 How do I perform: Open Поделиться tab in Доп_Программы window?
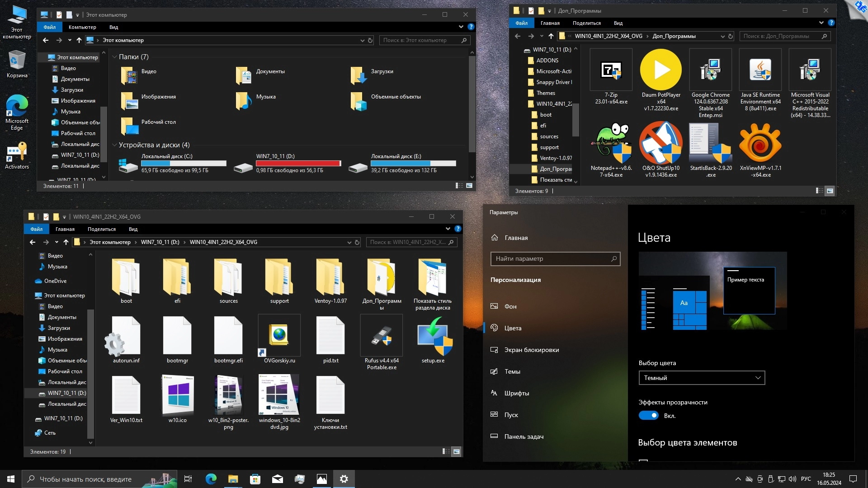pos(586,23)
